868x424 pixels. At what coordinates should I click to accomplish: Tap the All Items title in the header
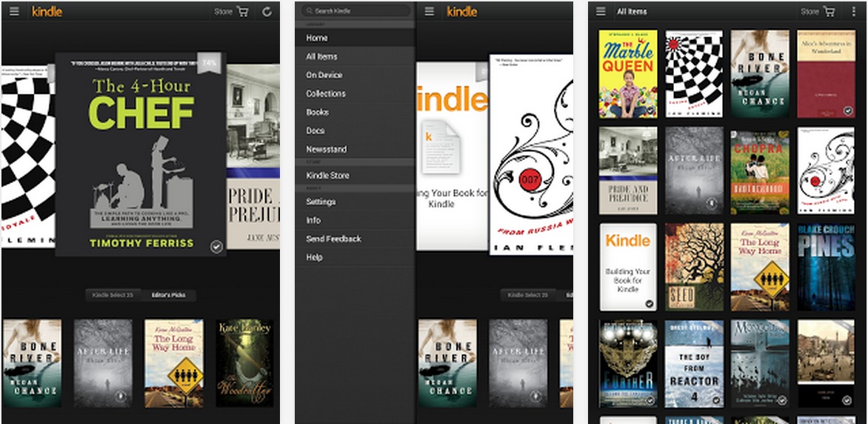632,12
